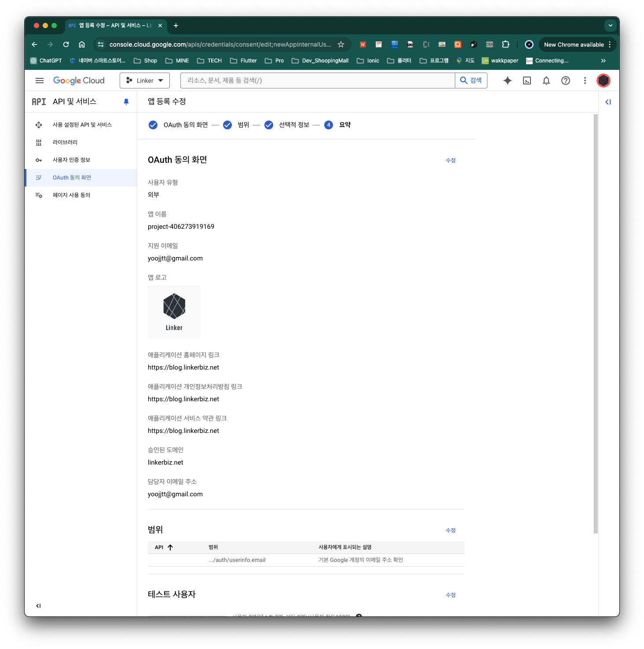Expand the Chrome tab search dropdown
This screenshot has width=644, height=649.
point(611,26)
